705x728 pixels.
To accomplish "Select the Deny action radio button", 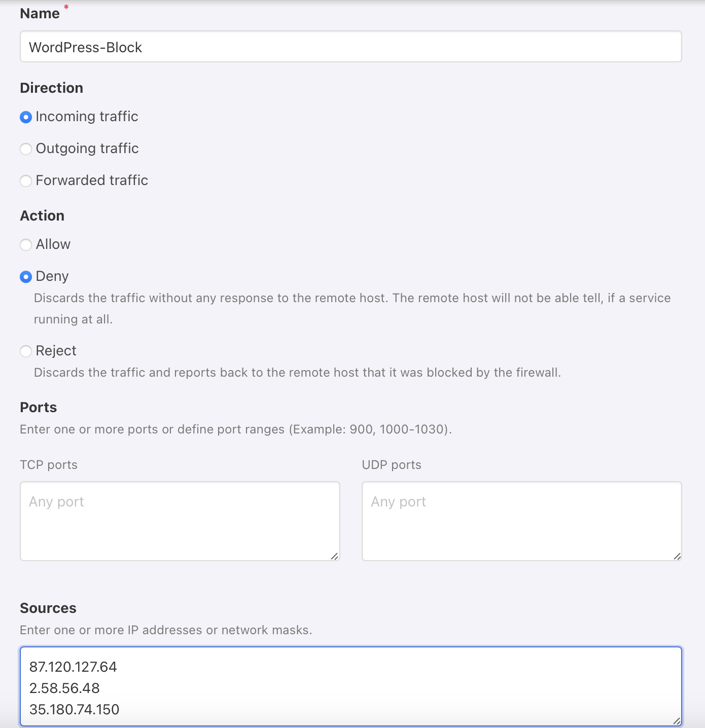I will click(x=26, y=277).
